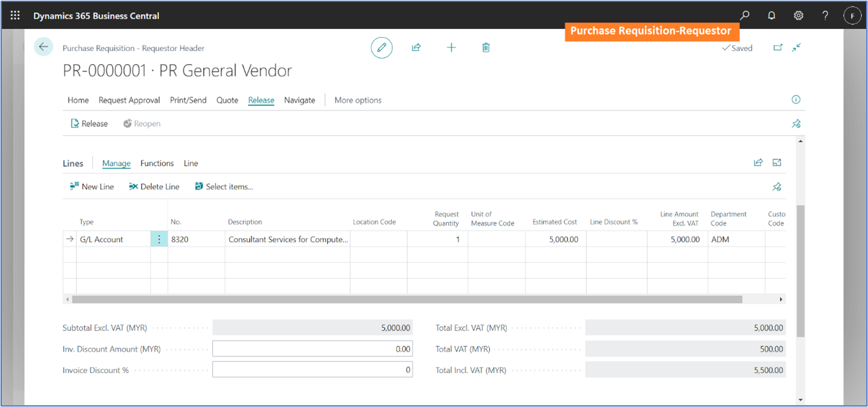
Task: Pin the Release action bar
Action: [796, 124]
